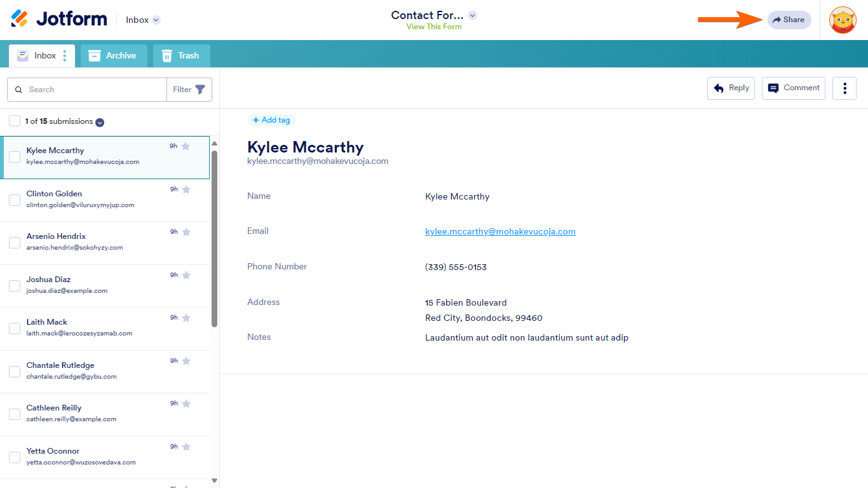Select the checkbox for Clinton Golden

coord(14,199)
